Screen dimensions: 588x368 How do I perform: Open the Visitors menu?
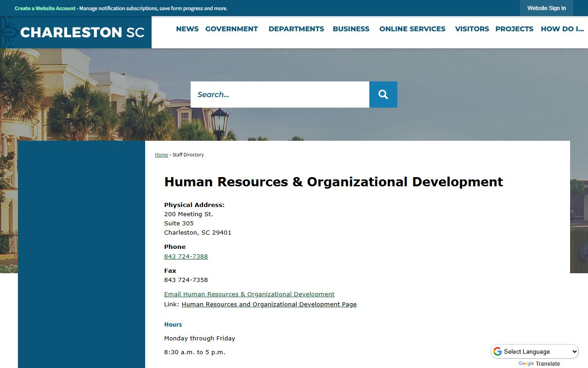[472, 29]
